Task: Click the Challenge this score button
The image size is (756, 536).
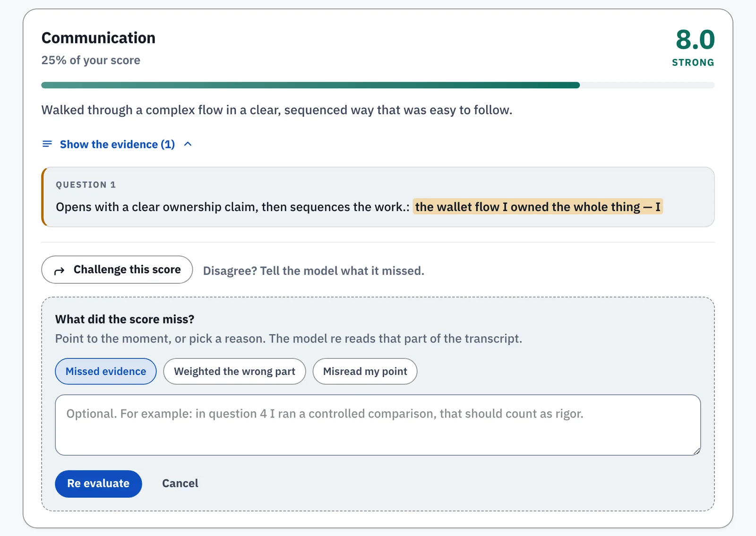Action: pos(117,270)
